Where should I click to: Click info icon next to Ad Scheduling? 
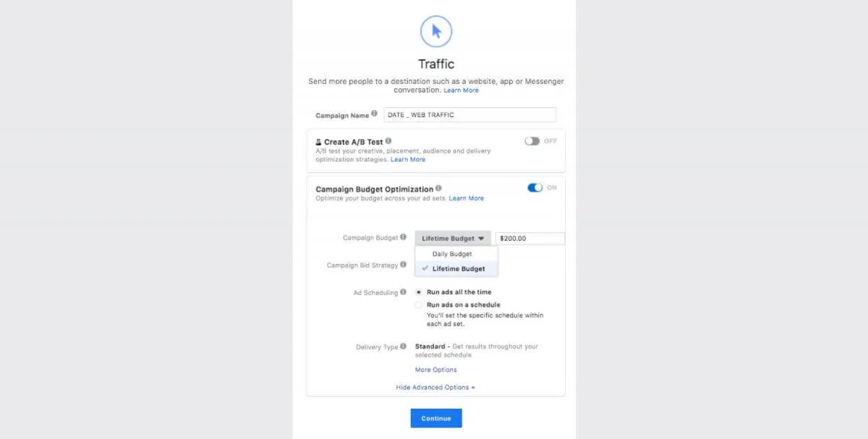coord(404,292)
